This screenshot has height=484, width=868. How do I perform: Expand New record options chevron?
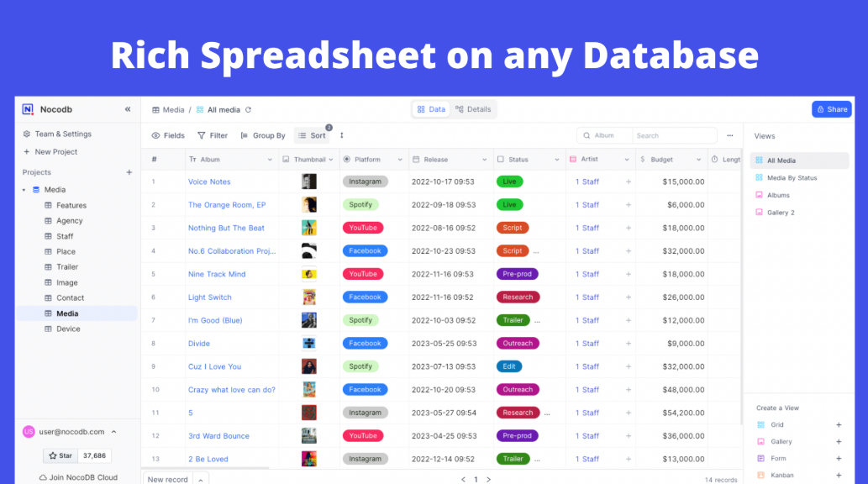(x=200, y=480)
